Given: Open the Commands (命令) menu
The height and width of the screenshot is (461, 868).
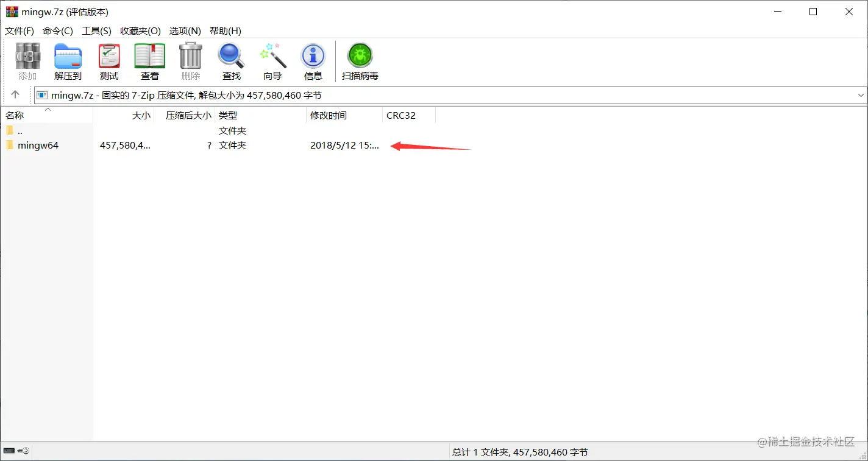Looking at the screenshot, I should [x=58, y=30].
